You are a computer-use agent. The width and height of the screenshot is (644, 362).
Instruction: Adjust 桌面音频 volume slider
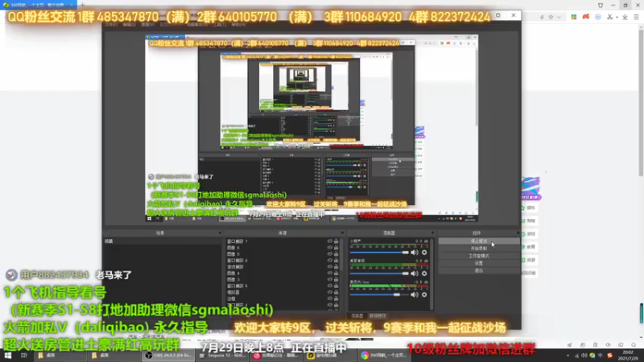(379, 274)
